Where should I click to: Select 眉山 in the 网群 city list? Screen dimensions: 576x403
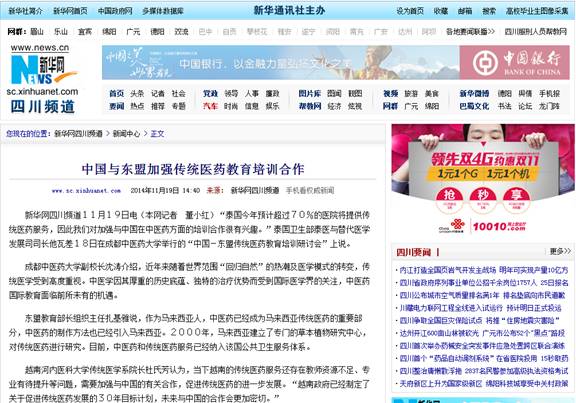(37, 32)
